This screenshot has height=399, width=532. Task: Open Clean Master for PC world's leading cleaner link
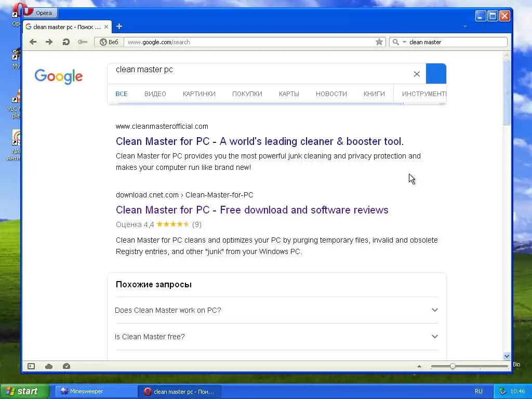tap(260, 141)
